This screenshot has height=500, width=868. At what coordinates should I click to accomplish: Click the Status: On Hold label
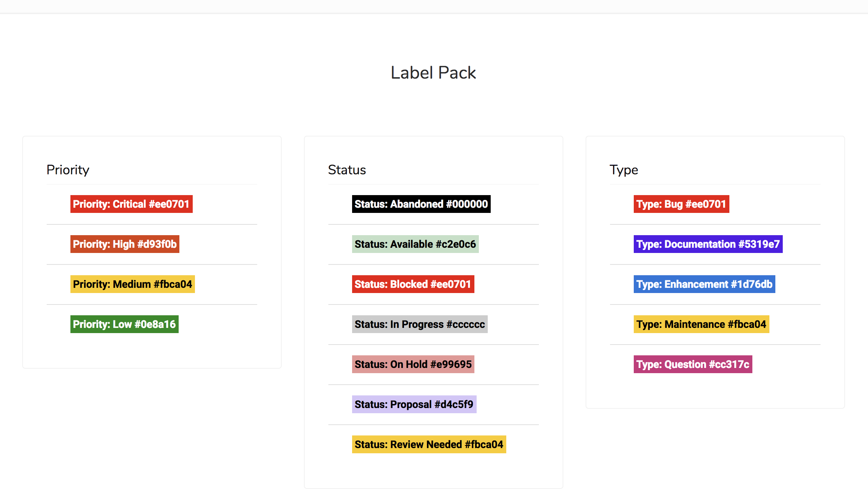(x=413, y=364)
